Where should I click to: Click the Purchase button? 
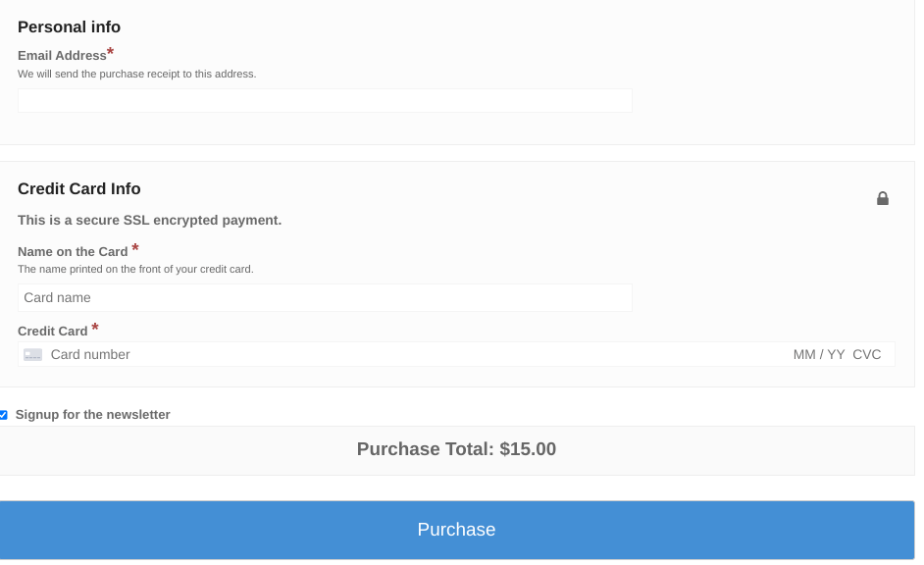[456, 529]
